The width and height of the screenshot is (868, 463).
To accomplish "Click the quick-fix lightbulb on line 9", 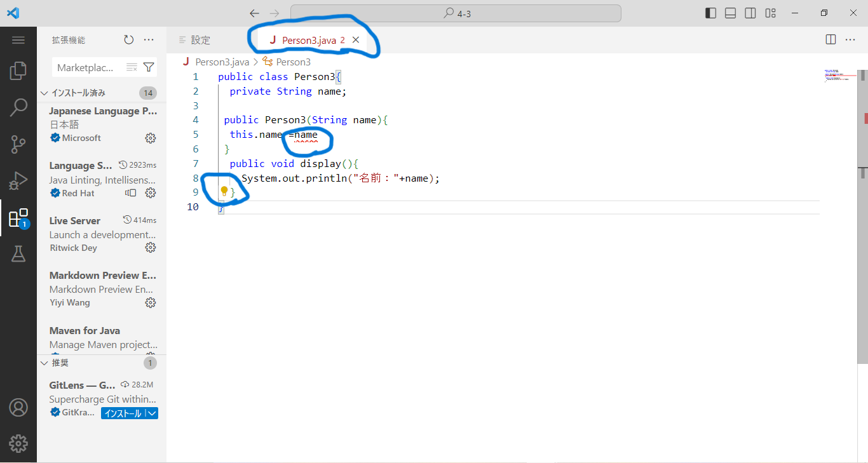I will click(222, 192).
